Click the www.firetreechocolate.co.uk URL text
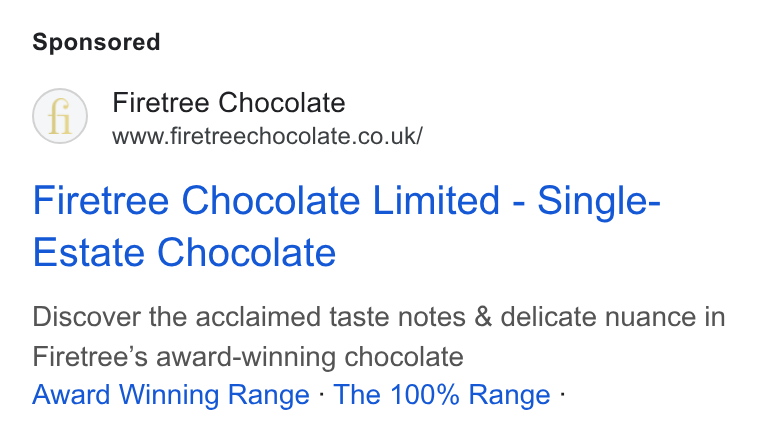Screen dimensions: 760x438 click(268, 136)
